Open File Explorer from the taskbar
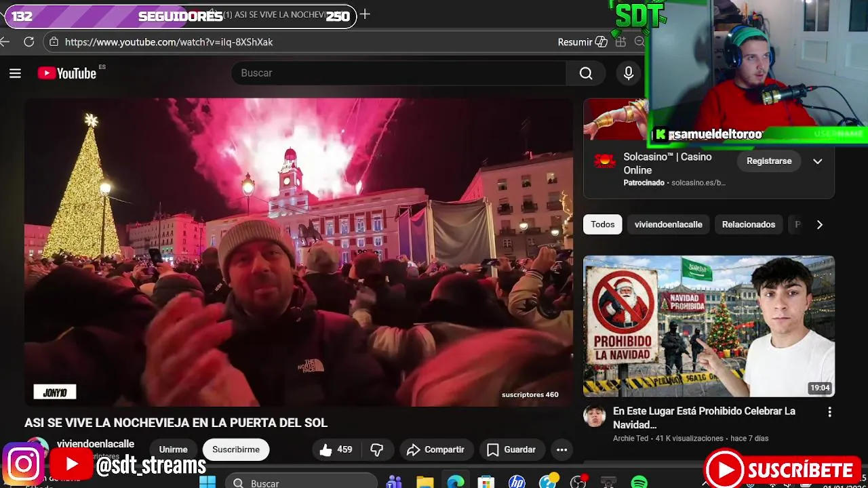Screen dimensions: 868x488 coord(425,483)
